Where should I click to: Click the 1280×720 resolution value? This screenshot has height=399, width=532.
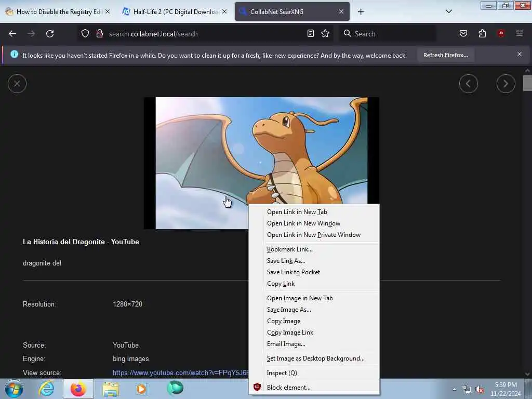128,304
